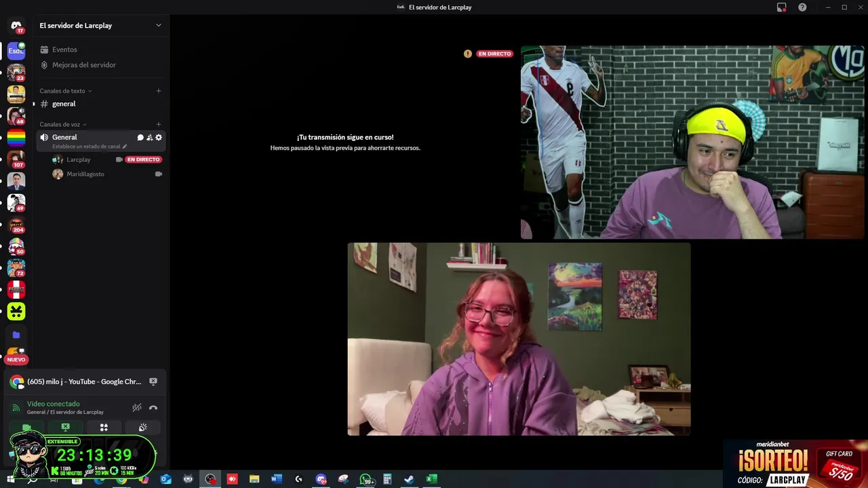Open the Peru flag server icon

point(16,289)
